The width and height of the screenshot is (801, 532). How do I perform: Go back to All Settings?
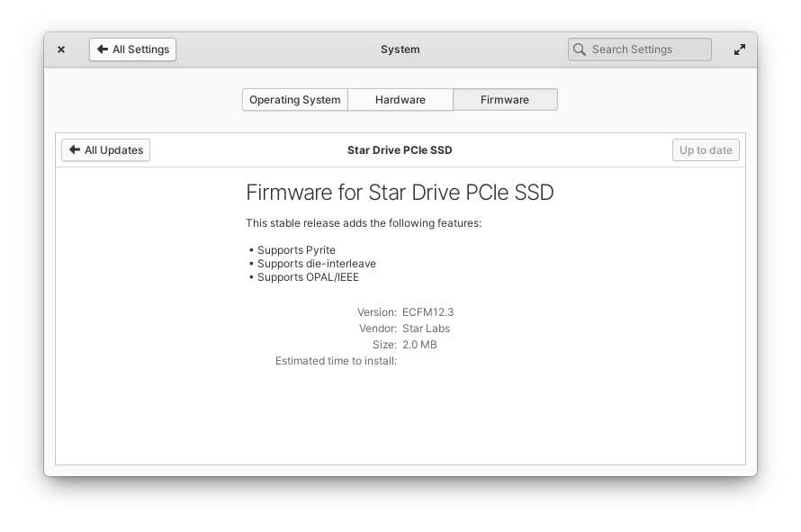click(132, 50)
